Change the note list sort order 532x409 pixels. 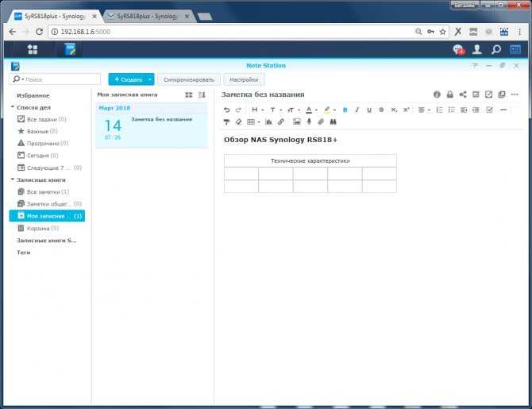pos(202,95)
